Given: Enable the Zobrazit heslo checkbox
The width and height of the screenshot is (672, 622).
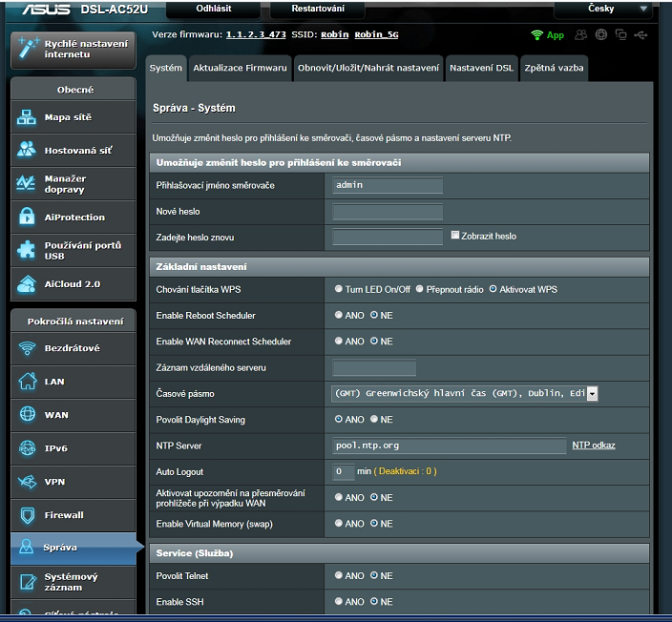Looking at the screenshot, I should pyautogui.click(x=455, y=236).
